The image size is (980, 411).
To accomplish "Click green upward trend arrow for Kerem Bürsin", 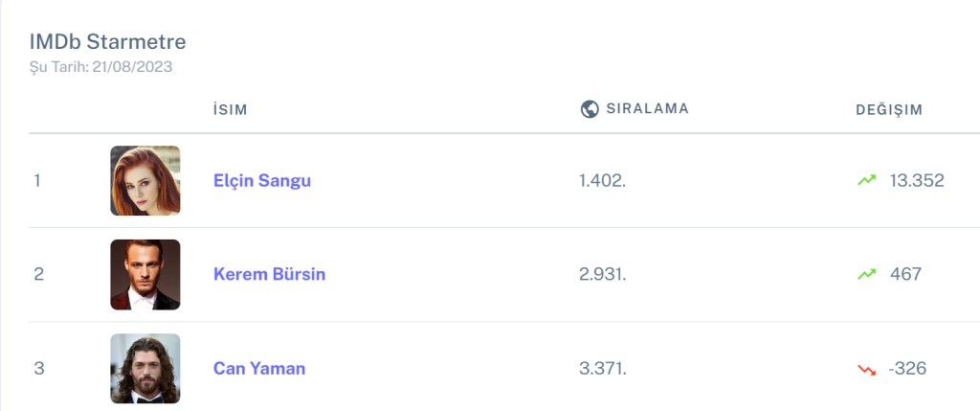I will [x=867, y=274].
